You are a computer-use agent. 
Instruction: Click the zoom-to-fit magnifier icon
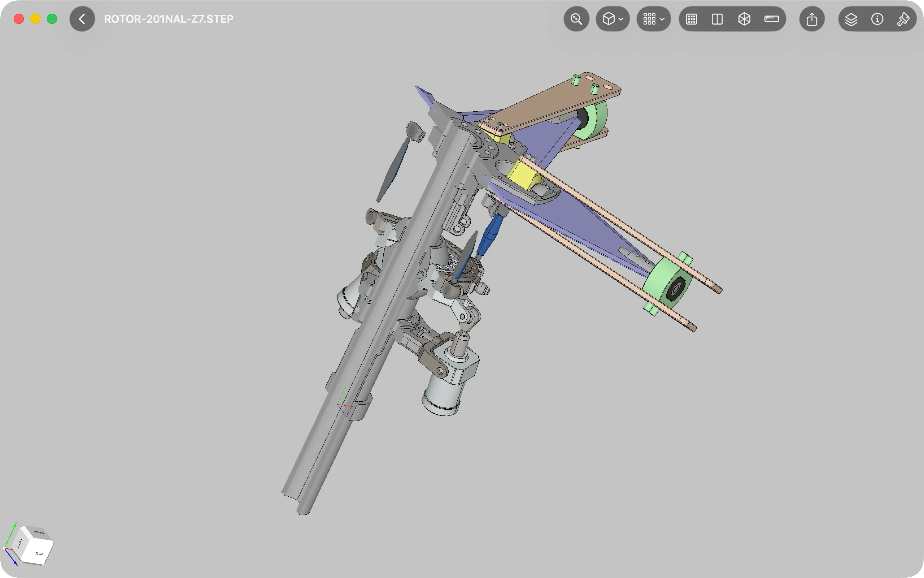(x=576, y=19)
